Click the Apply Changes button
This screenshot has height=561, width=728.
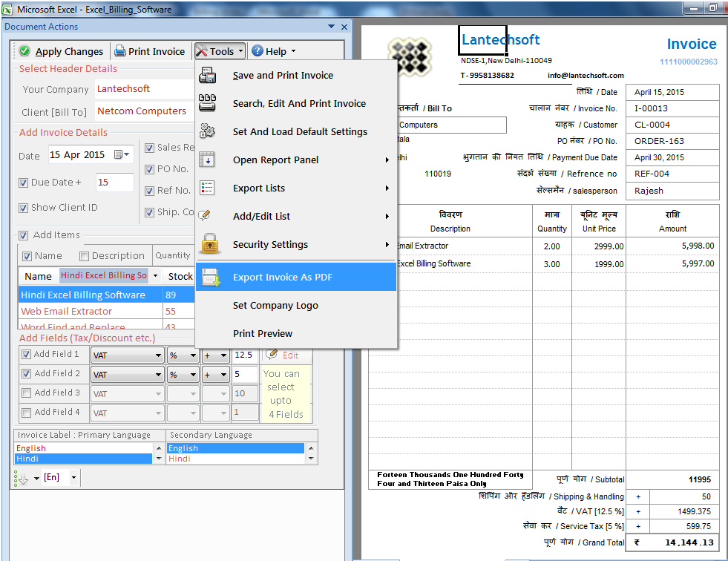tap(62, 51)
